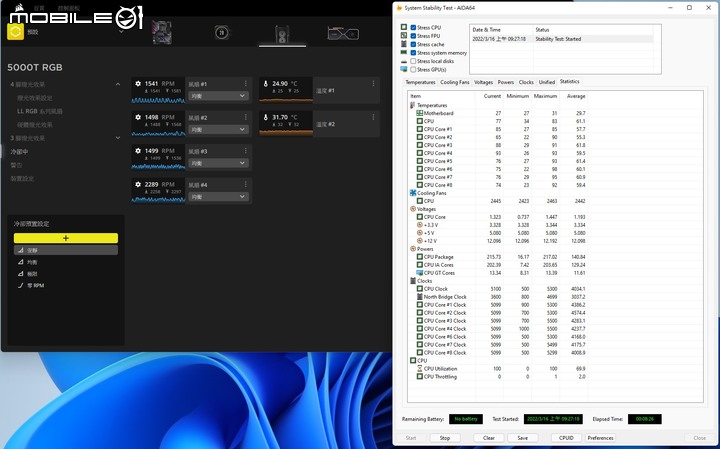Click the Zero RPM preset curve icon
The image size is (720, 449).
coord(21,285)
